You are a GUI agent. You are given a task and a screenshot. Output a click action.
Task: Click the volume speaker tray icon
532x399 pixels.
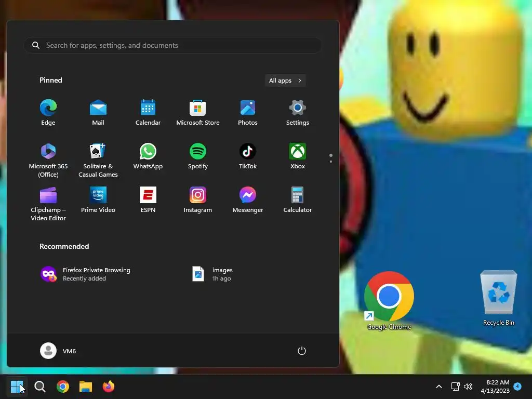[468, 387]
